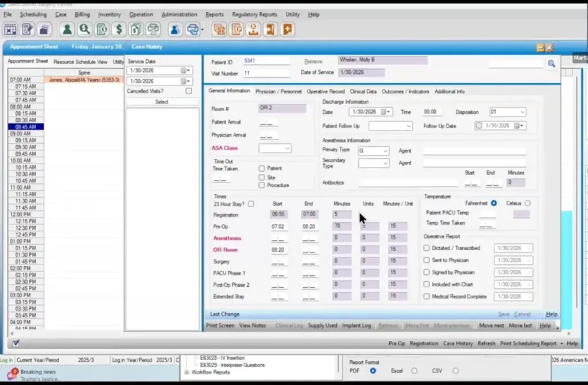The height and width of the screenshot is (385, 588).
Task: Click the orange bookmark plus toolbar icon
Action: pos(288,29)
